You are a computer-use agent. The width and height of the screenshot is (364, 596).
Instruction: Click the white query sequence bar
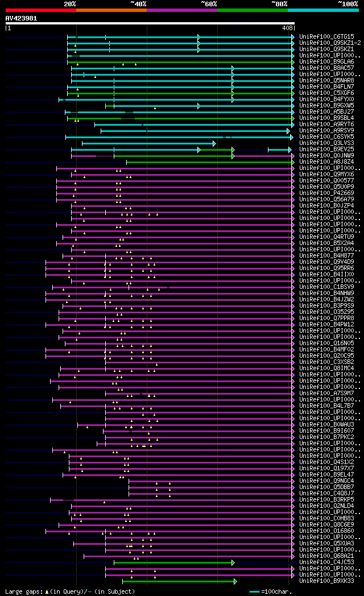[150, 23]
